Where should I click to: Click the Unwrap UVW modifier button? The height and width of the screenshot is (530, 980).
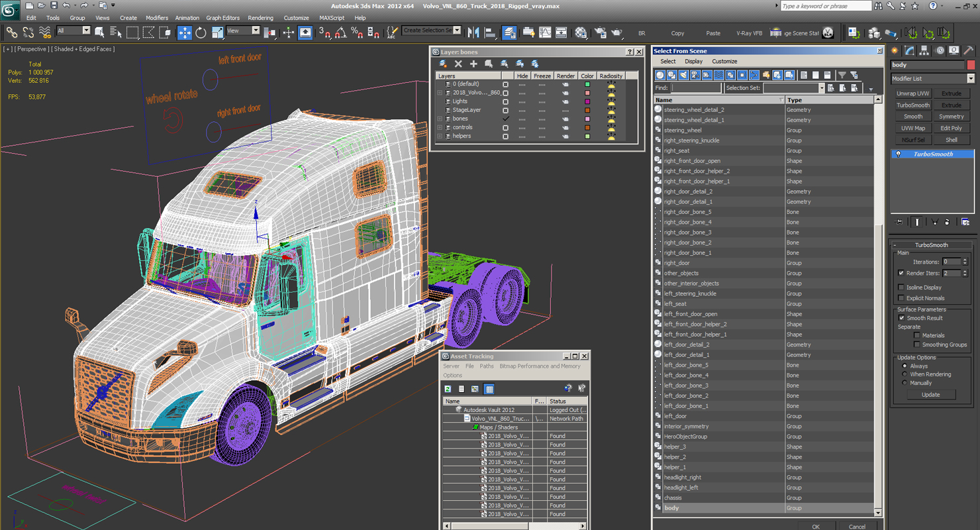point(913,93)
